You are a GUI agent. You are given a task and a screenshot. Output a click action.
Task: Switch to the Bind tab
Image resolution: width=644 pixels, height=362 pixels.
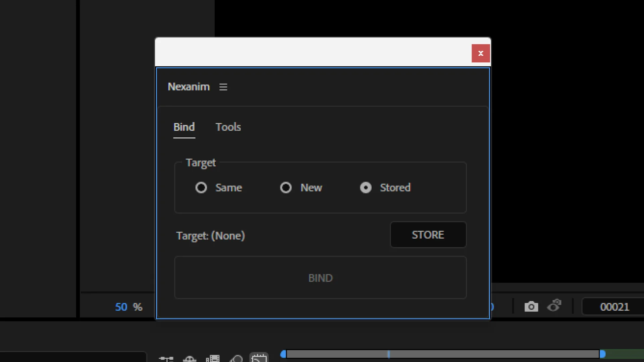184,127
